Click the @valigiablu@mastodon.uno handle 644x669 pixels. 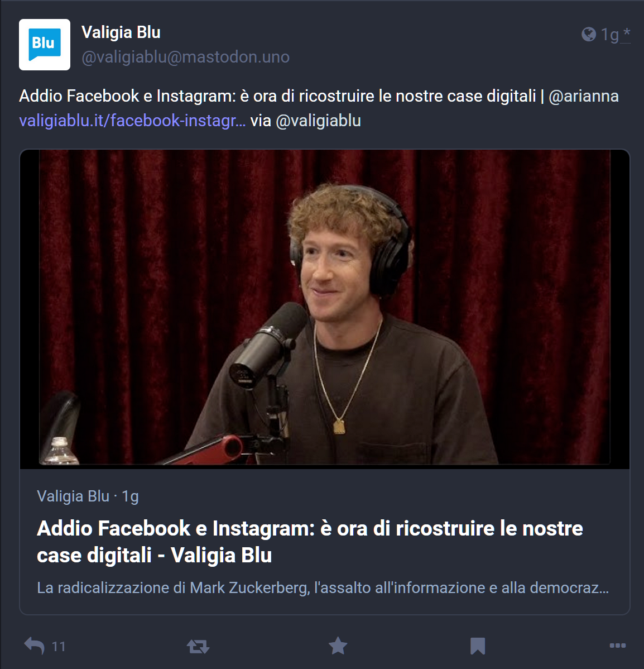(185, 57)
